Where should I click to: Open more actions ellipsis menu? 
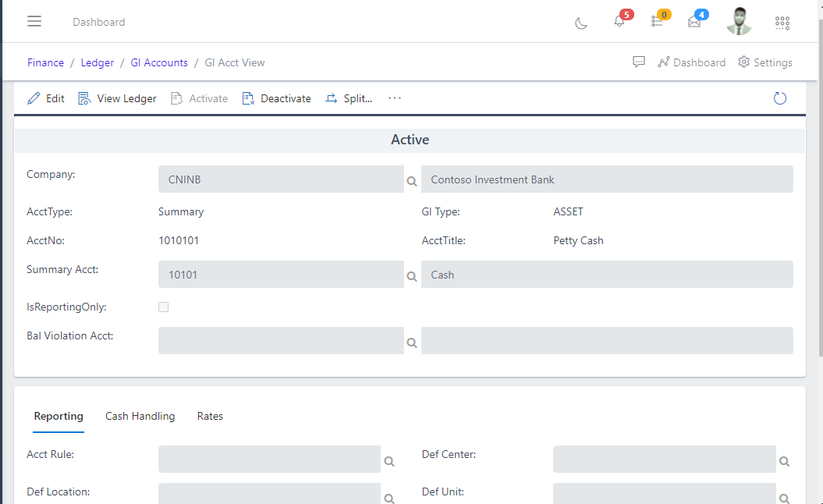pos(395,98)
